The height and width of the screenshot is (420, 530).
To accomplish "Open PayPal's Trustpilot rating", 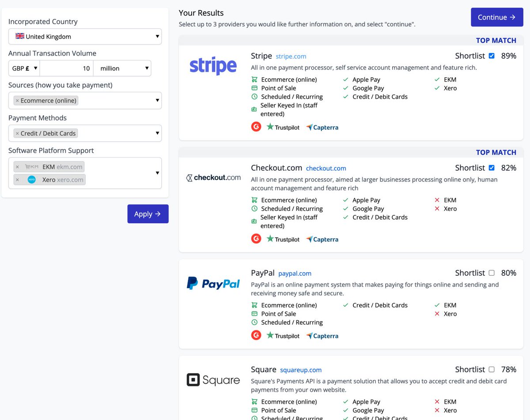I will point(283,336).
